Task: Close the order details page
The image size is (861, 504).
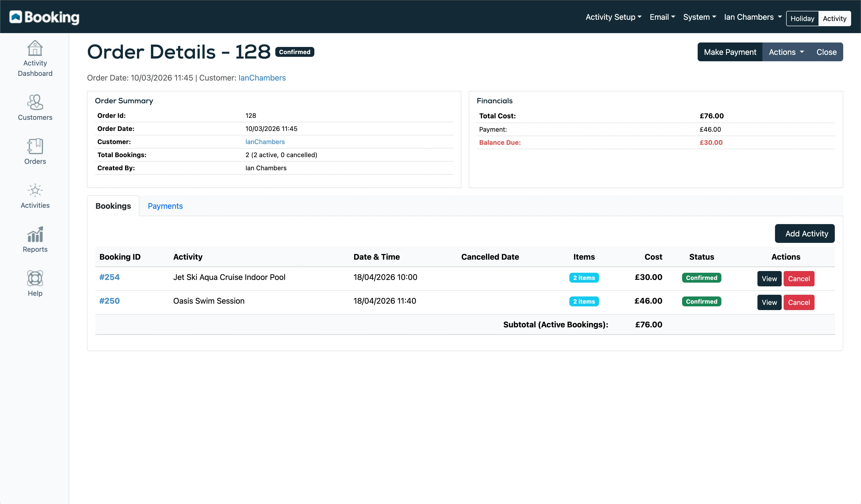Action: 826,52
